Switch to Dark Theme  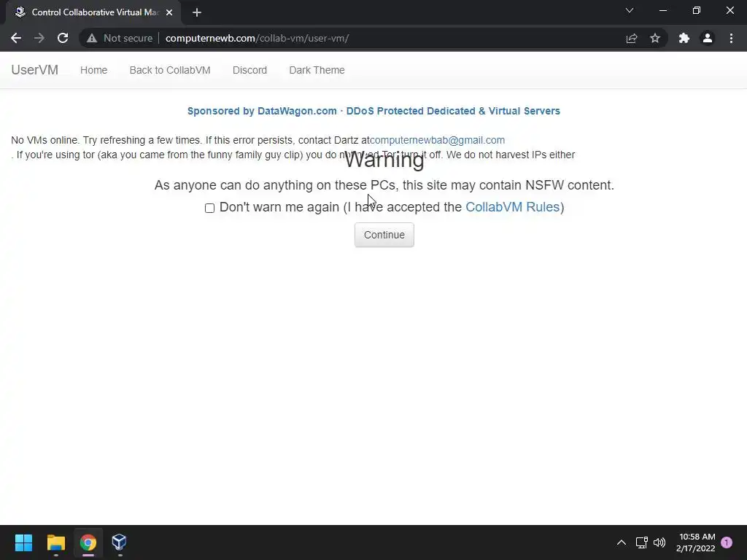[317, 70]
